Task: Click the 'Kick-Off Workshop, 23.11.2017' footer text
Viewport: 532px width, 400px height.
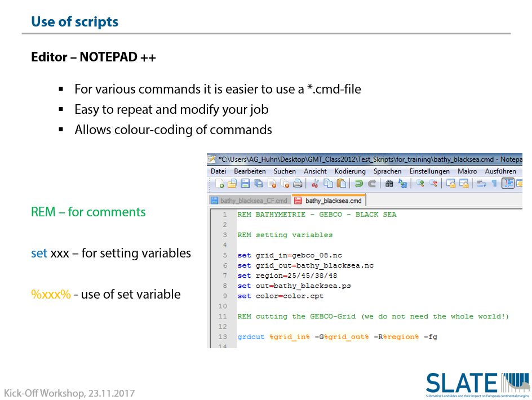Action: [69, 393]
